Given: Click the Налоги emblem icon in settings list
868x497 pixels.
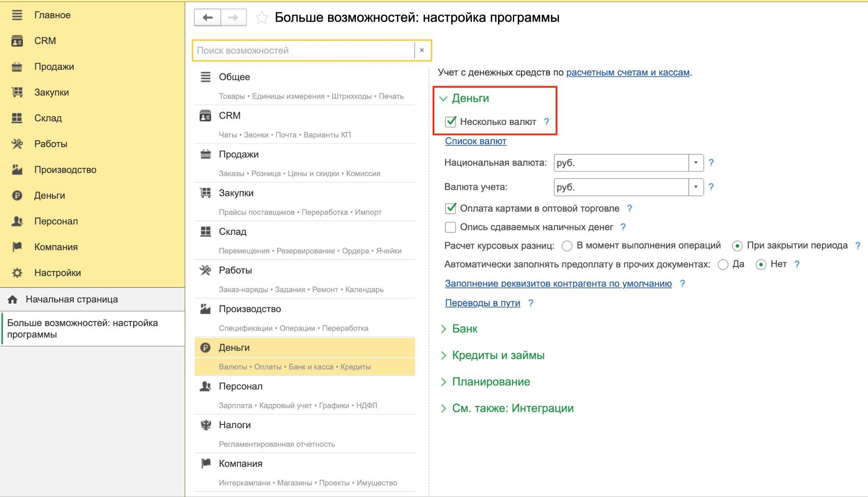Looking at the screenshot, I should (x=206, y=425).
